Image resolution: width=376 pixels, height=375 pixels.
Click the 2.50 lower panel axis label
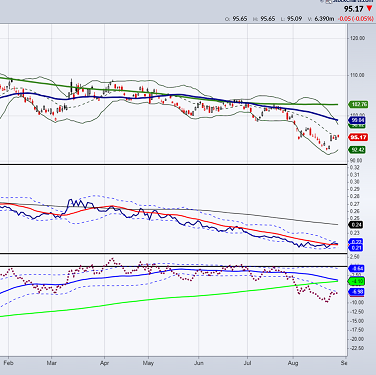click(x=355, y=257)
